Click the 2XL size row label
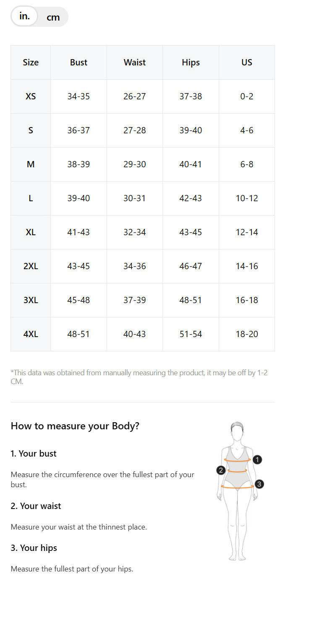Viewport: 335px width, 644px height. coord(31,266)
